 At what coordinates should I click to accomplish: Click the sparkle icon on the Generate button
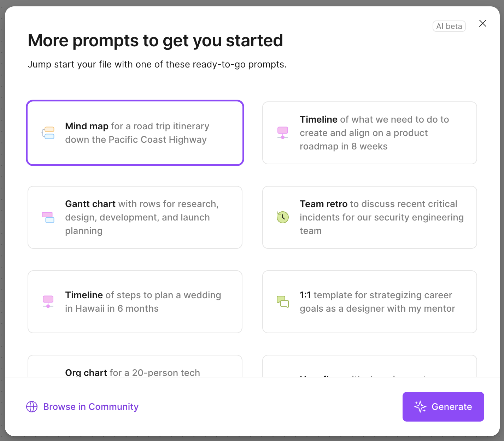point(420,407)
